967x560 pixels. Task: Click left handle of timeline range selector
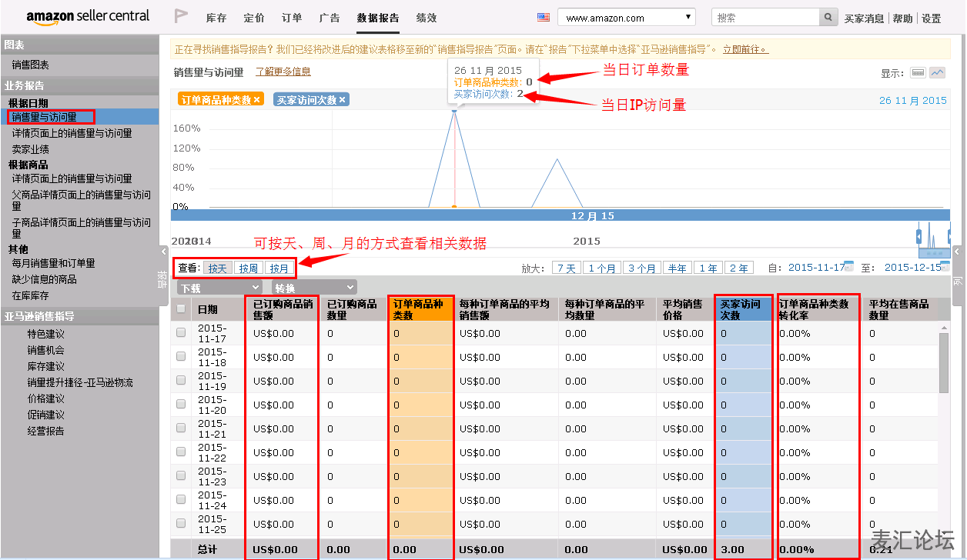point(918,236)
